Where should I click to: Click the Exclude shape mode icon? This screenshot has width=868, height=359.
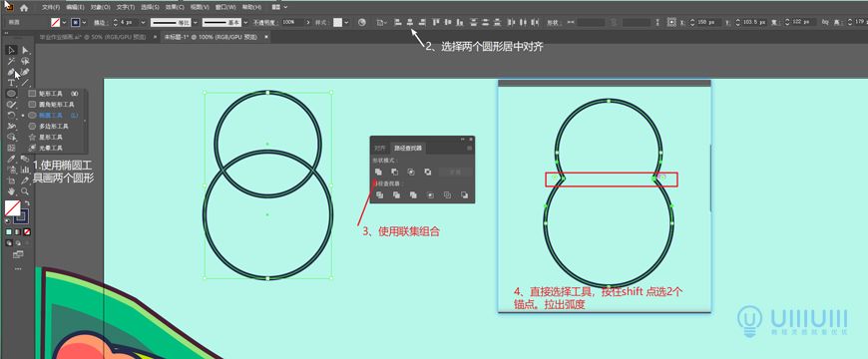click(427, 173)
